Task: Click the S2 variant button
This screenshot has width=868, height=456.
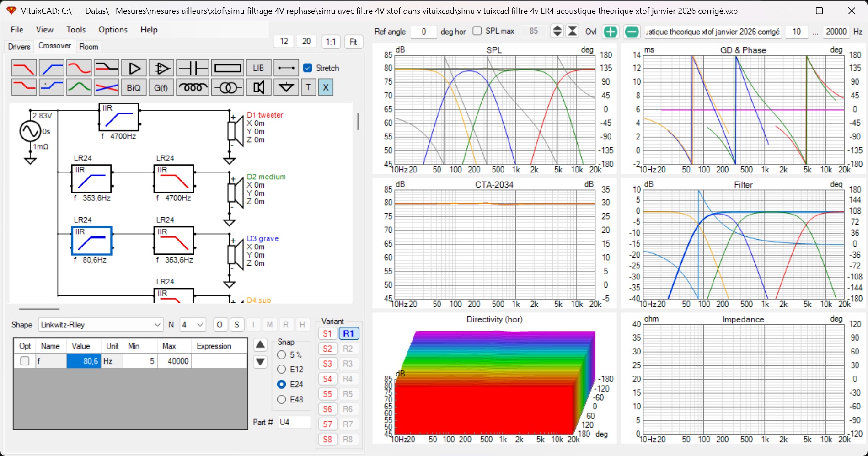Action: [327, 349]
